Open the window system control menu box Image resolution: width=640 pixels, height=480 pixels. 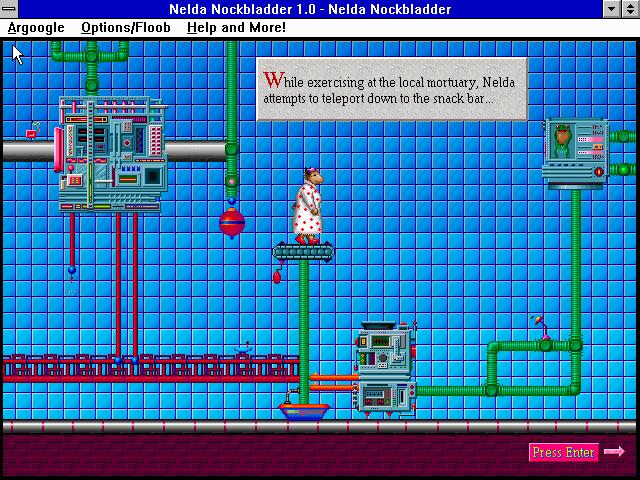pyautogui.click(x=9, y=9)
